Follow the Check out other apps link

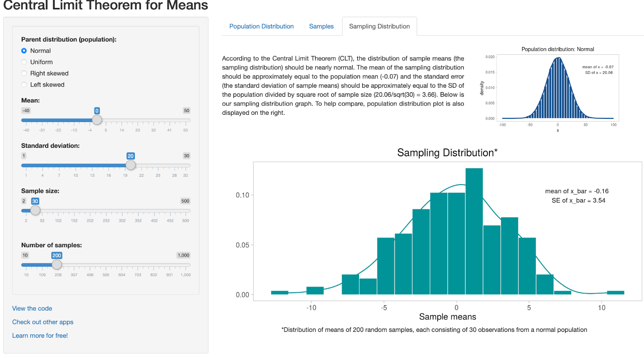[x=43, y=322]
